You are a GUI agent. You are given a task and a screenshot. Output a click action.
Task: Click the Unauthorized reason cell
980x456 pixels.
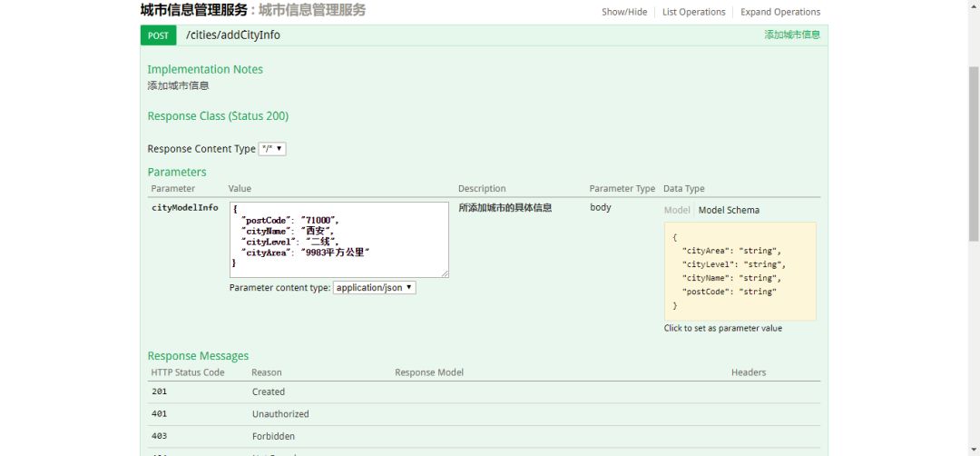click(280, 414)
